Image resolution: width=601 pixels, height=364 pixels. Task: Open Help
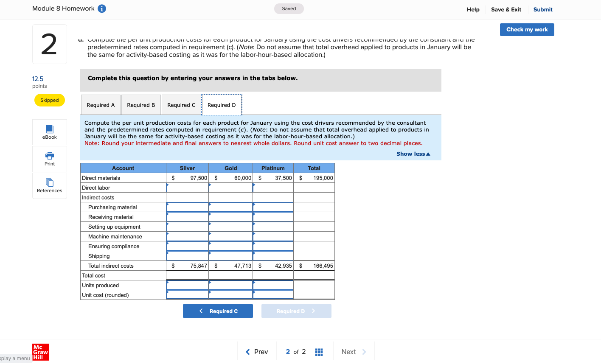(473, 9)
